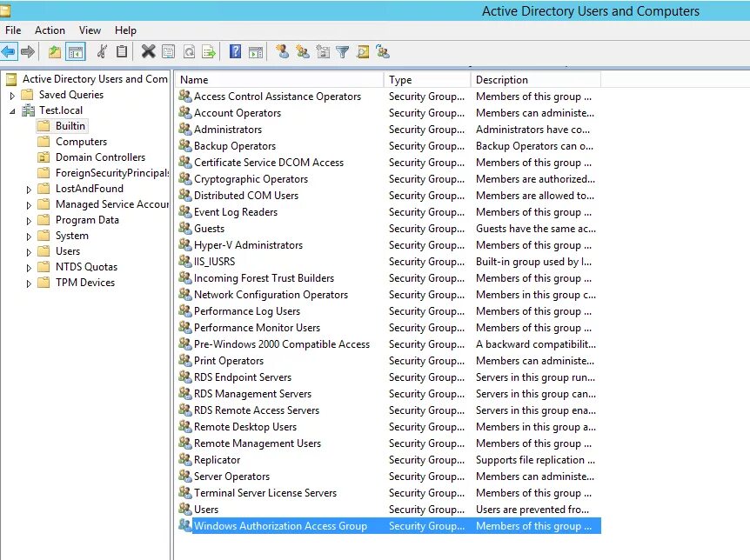Click the IIS_IUSRS group icon

[x=184, y=261]
